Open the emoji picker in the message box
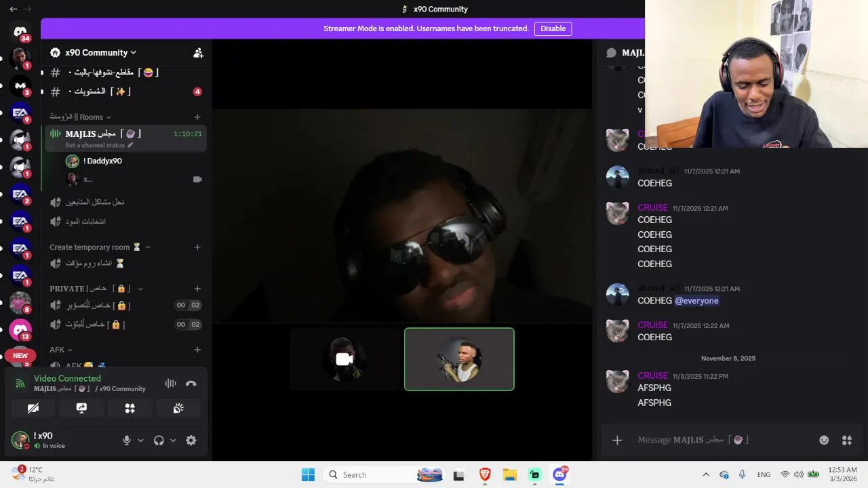The width and height of the screenshot is (868, 488). coord(824,440)
